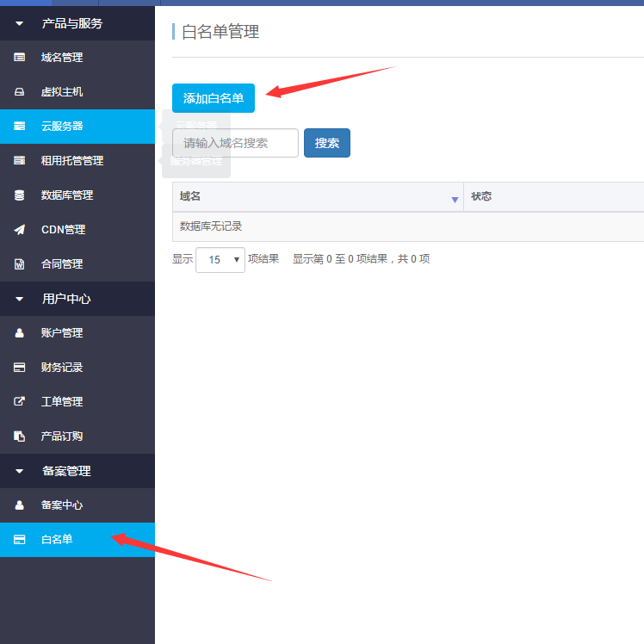The width and height of the screenshot is (644, 644).
Task: Click the CDN management paper plane icon
Action: pos(20,230)
